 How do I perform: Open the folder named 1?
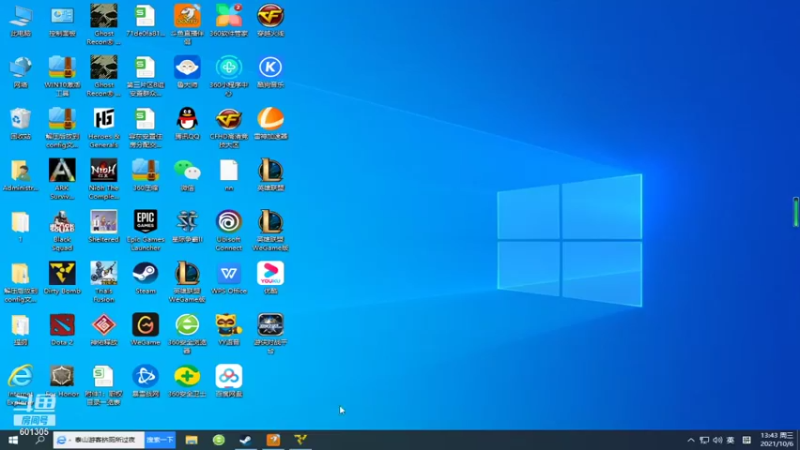pos(20,227)
